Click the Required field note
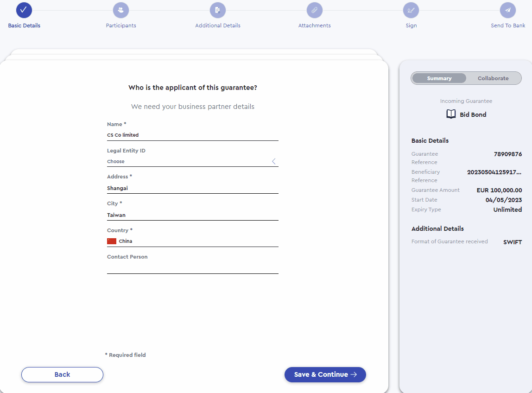 [x=125, y=355]
